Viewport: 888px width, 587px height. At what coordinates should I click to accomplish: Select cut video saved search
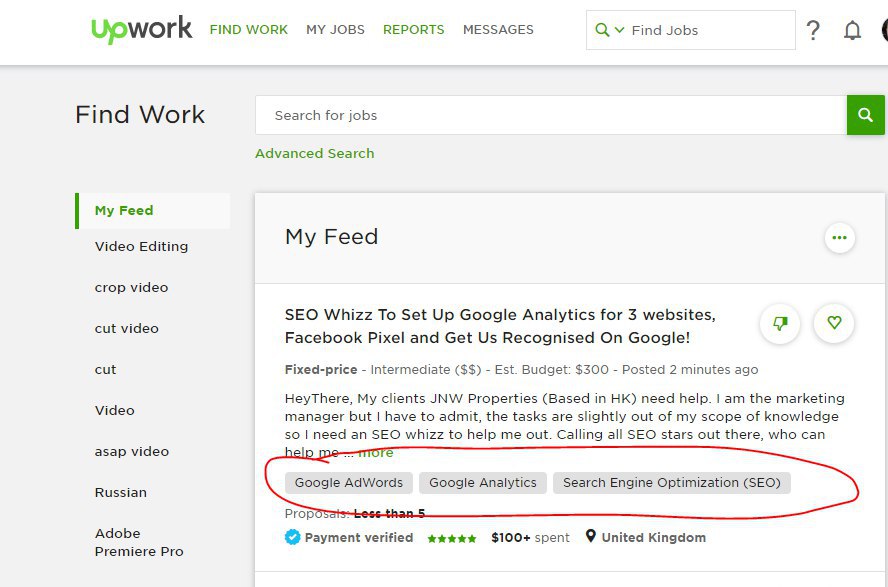pos(127,328)
